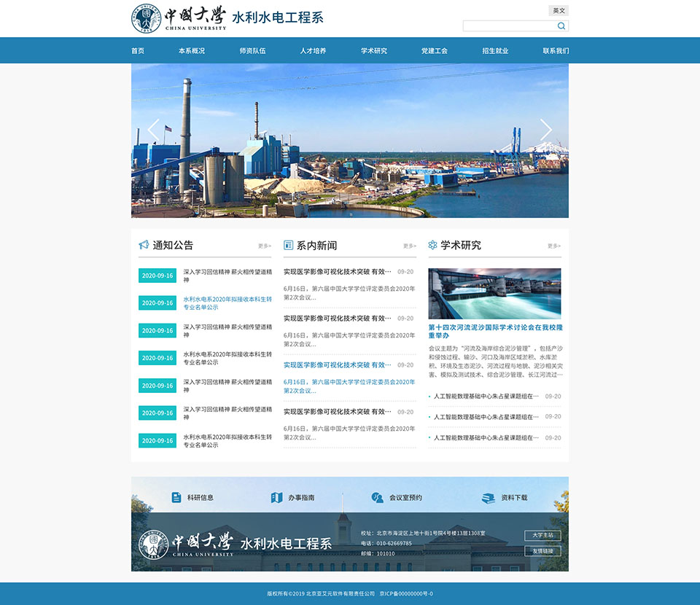This screenshot has width=700, height=605.
Task: Open the dam thumbnail in 学术研究
Action: pos(494,293)
